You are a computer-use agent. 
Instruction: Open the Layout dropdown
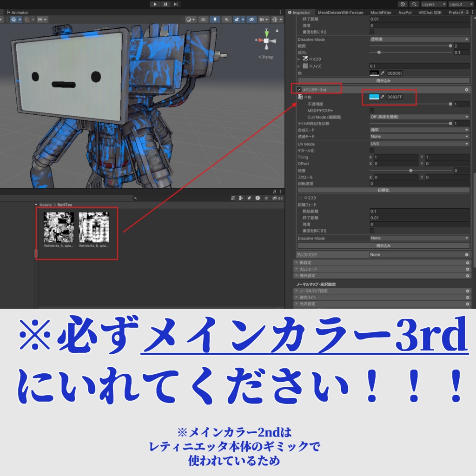click(461, 4)
